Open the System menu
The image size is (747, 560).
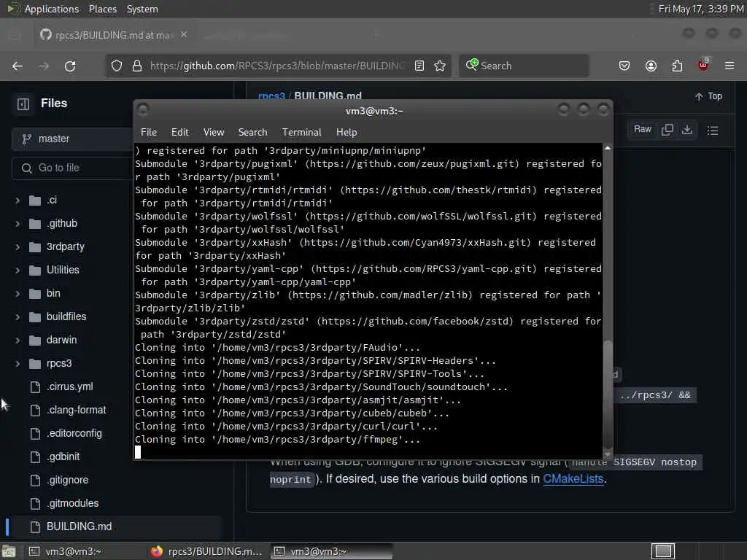pyautogui.click(x=142, y=9)
